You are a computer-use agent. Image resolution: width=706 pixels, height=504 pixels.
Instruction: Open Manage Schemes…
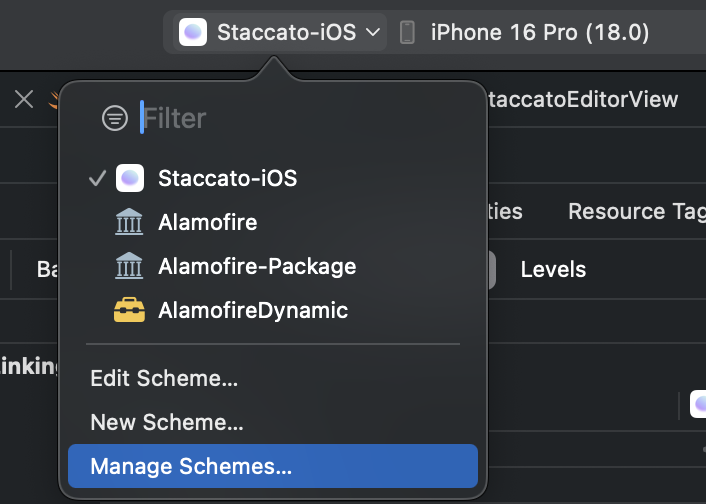click(191, 466)
